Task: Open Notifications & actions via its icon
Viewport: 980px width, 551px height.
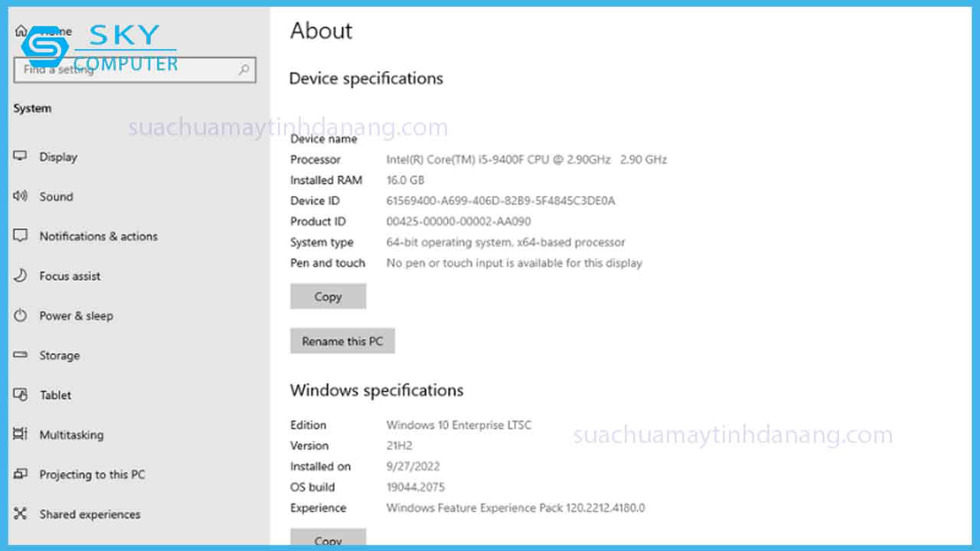Action: pos(21,236)
